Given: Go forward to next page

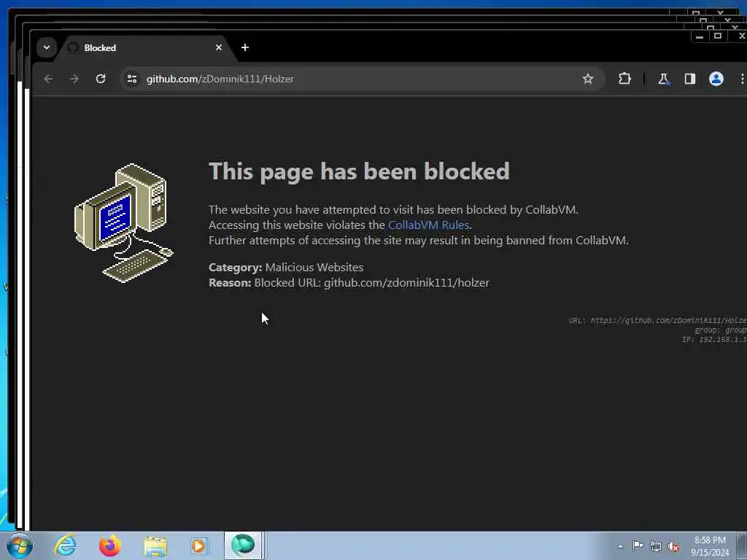Looking at the screenshot, I should tap(74, 79).
